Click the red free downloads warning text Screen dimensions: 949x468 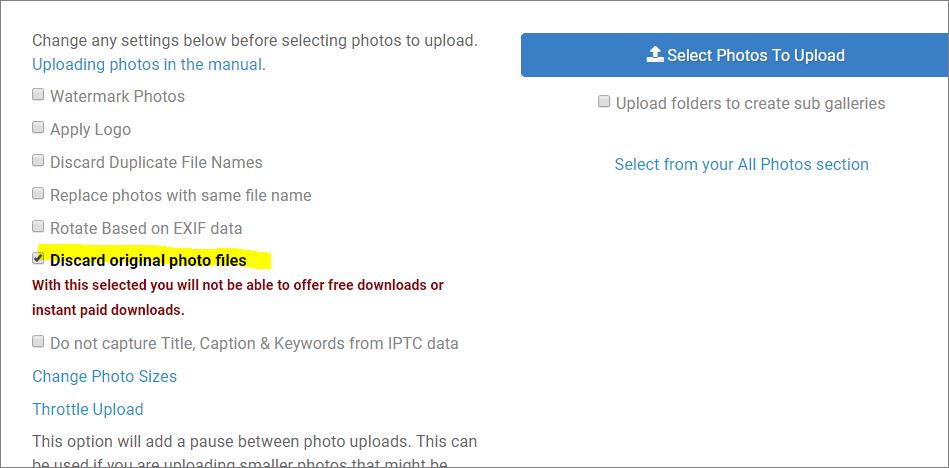coord(238,297)
